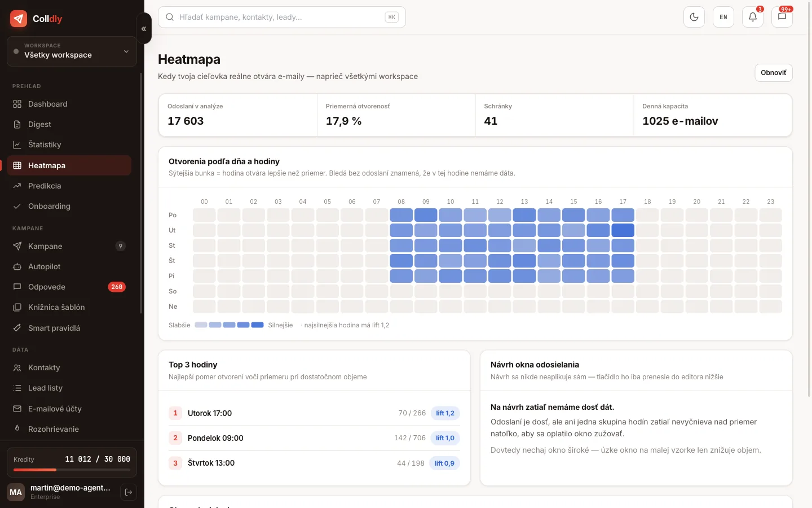Expand the Všetky workspace selector
Image resolution: width=812 pixels, height=508 pixels.
(72, 51)
